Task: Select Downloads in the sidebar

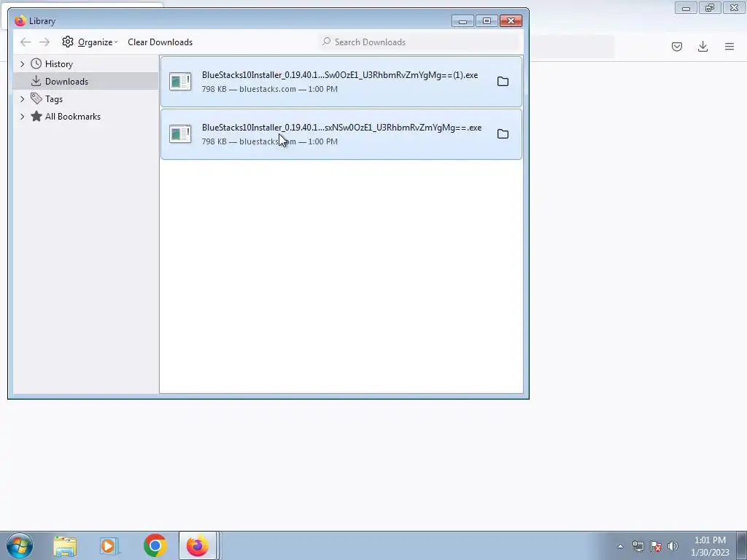Action: click(x=66, y=82)
